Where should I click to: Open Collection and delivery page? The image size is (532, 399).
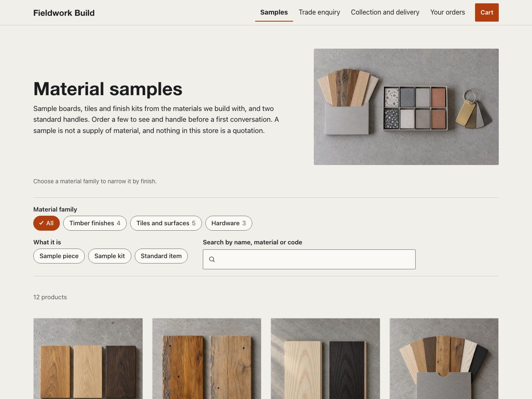click(385, 12)
